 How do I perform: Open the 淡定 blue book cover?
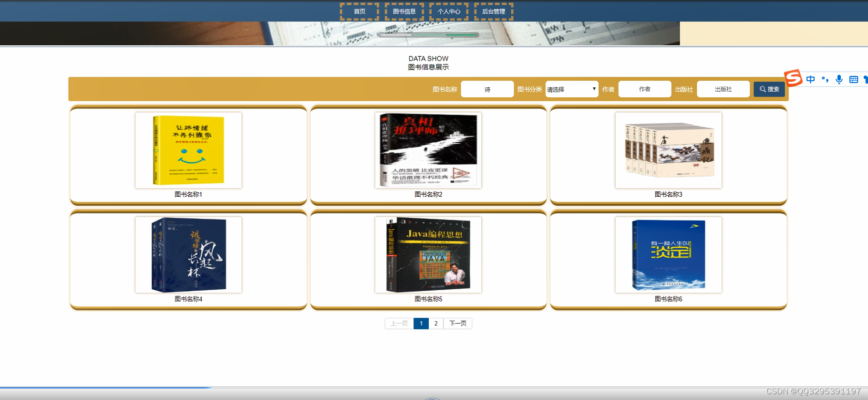668,255
